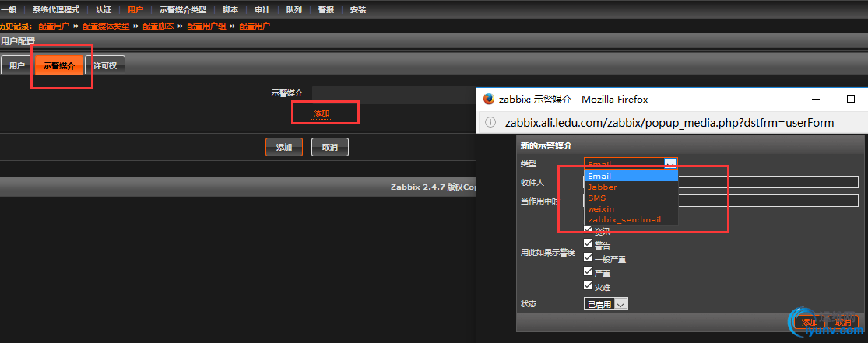
Task: Click the 添加 button in the popup
Action: click(810, 323)
